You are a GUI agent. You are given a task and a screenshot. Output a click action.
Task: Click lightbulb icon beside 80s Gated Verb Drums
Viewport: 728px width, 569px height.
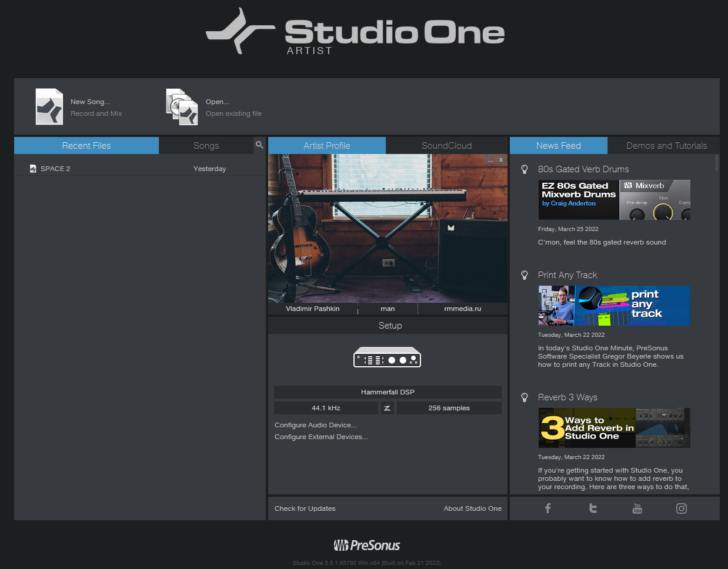tap(525, 169)
